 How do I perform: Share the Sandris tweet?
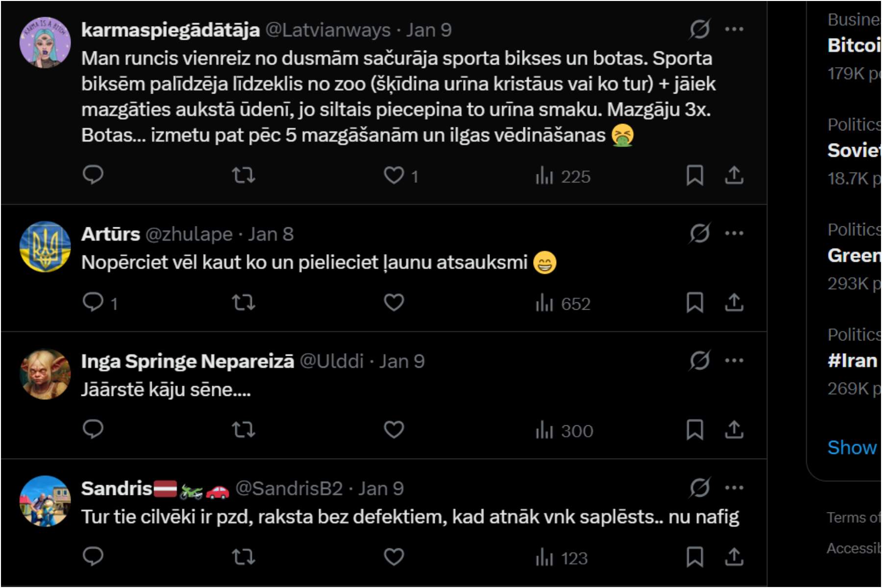[734, 557]
